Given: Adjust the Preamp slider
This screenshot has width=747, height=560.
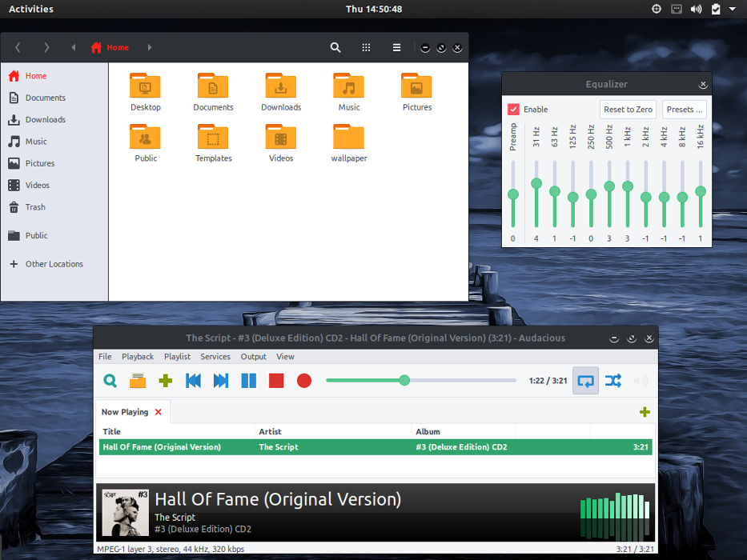Looking at the screenshot, I should (513, 194).
